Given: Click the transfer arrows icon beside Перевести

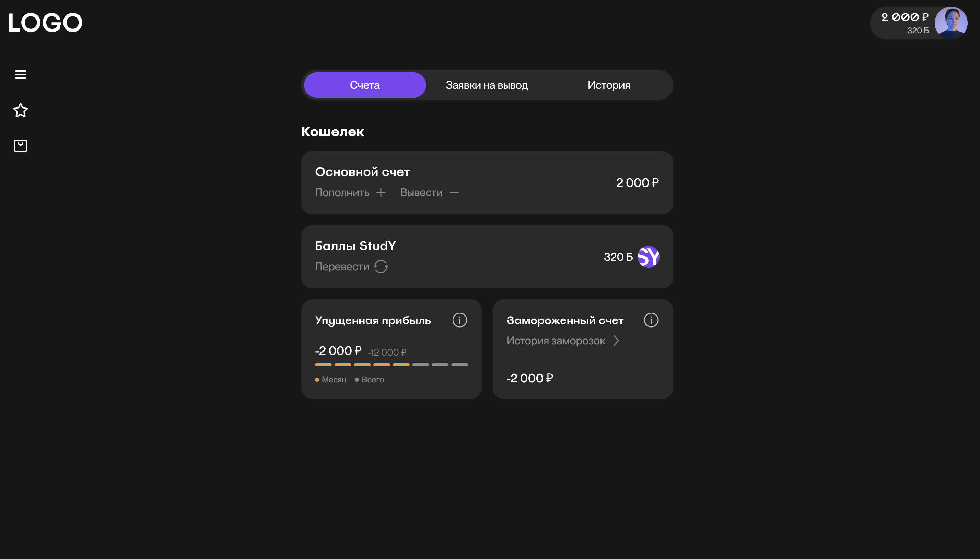Looking at the screenshot, I should coord(381,266).
